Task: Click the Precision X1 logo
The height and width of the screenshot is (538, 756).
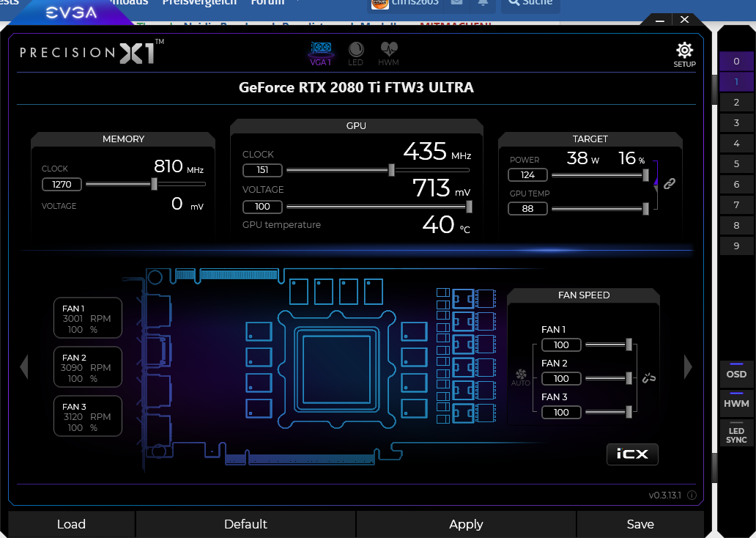Action: (x=92, y=52)
